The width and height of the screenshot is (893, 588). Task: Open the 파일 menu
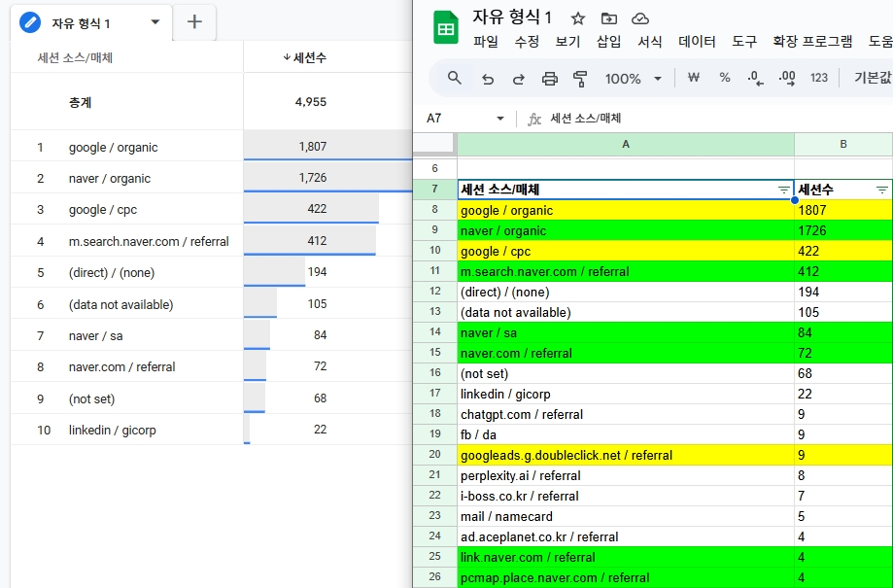coord(485,41)
